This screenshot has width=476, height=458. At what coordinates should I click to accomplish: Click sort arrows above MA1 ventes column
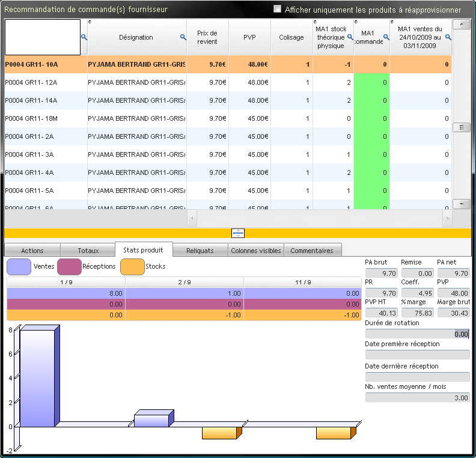[392, 22]
